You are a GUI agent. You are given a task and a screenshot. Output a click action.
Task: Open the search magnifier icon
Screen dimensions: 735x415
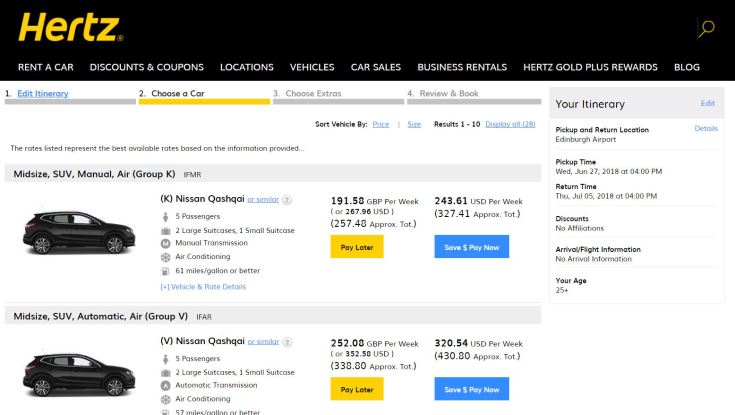pos(706,28)
